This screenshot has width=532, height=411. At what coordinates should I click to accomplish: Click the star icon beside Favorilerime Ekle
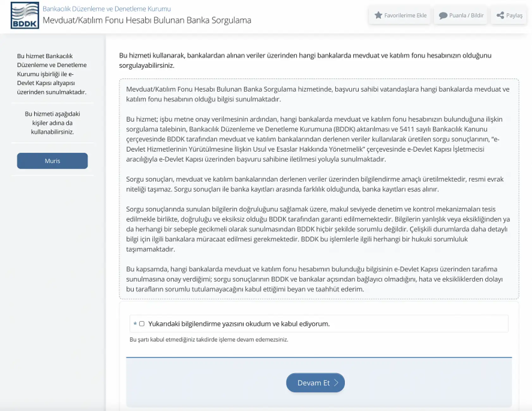pos(378,15)
